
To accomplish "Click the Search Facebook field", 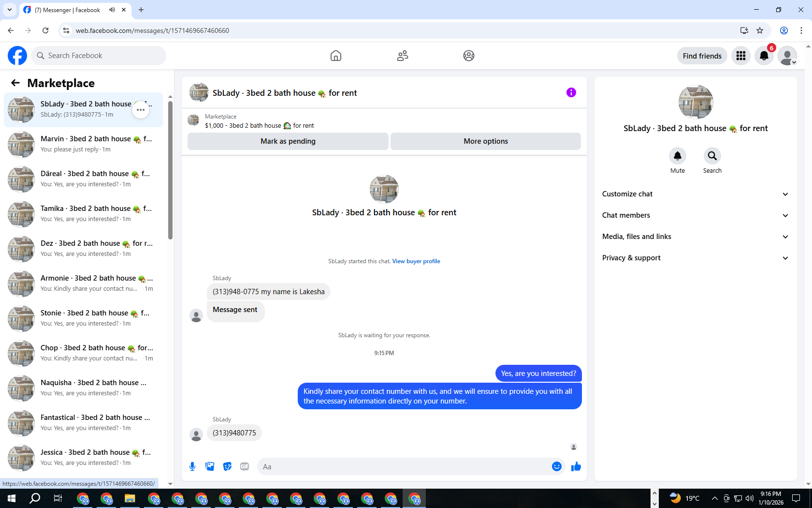I will 99,56.
